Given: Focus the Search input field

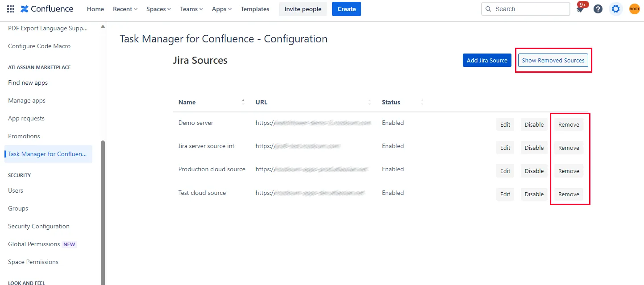Looking at the screenshot, I should pos(525,9).
